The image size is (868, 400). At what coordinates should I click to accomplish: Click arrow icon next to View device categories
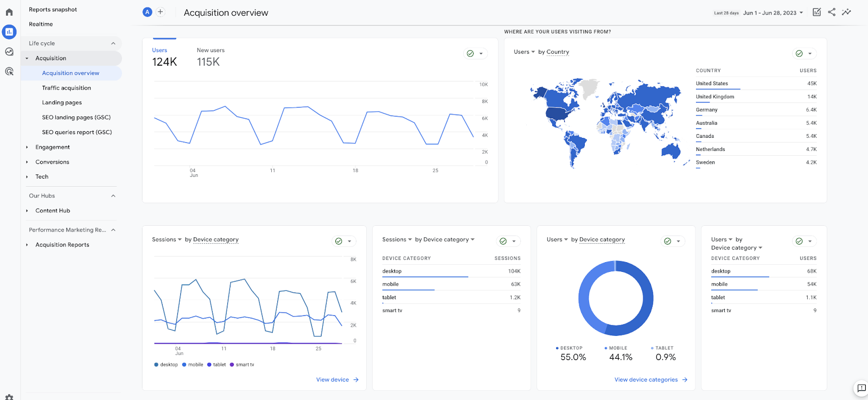685,380
